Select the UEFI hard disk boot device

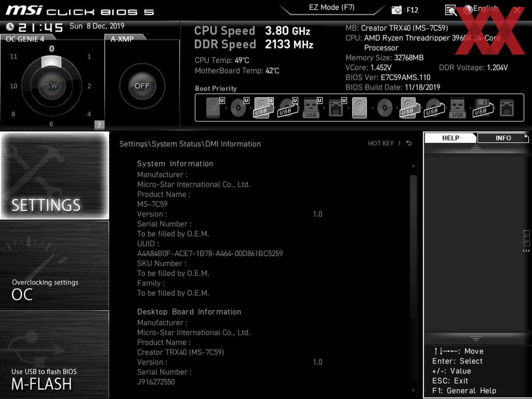(x=215, y=108)
